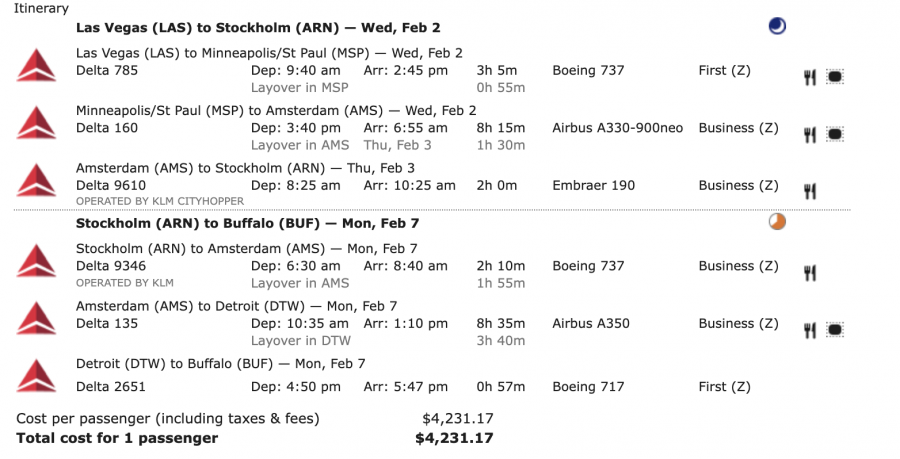Click the Delta logo beside flight Delta 785
The width and height of the screenshot is (900, 459).
click(x=36, y=67)
